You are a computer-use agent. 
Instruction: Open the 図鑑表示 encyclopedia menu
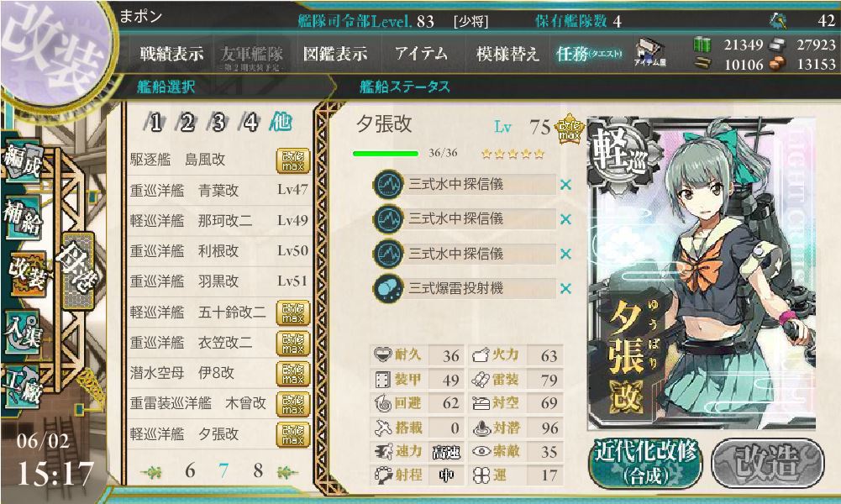click(x=335, y=54)
